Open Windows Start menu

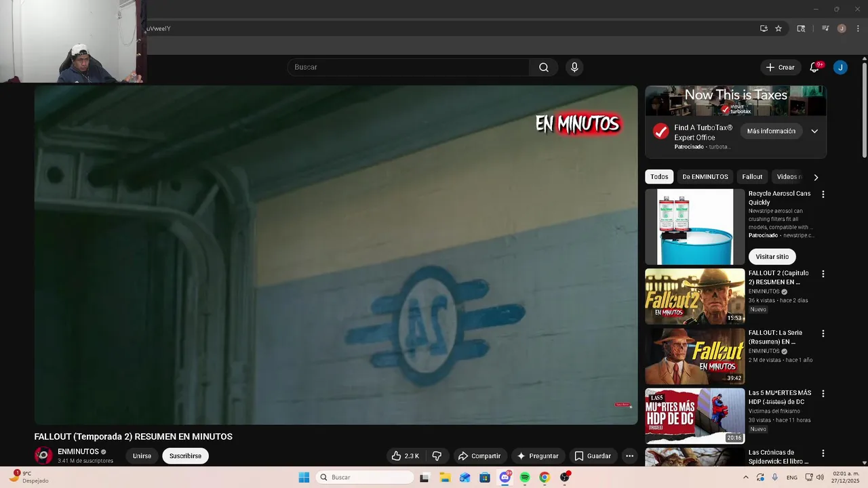pos(304,477)
